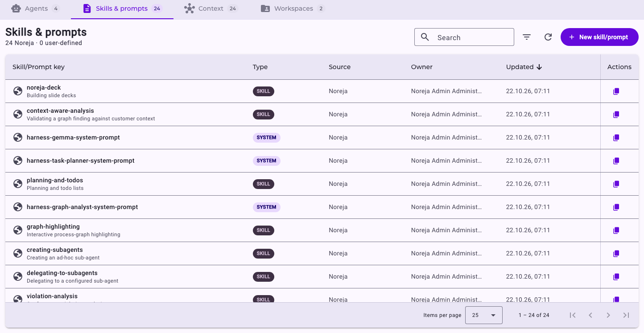Duplicate the planning-and-todos skill
The height and width of the screenshot is (333, 644).
[x=616, y=184]
